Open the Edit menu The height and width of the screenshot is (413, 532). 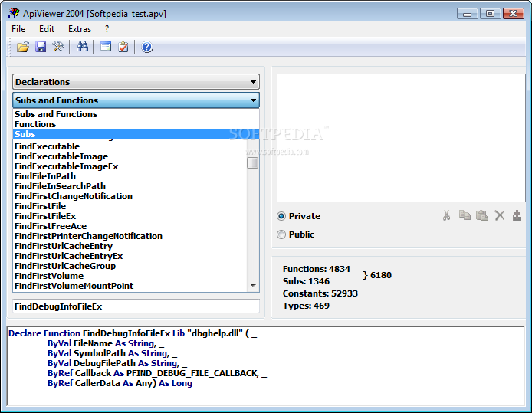point(47,29)
